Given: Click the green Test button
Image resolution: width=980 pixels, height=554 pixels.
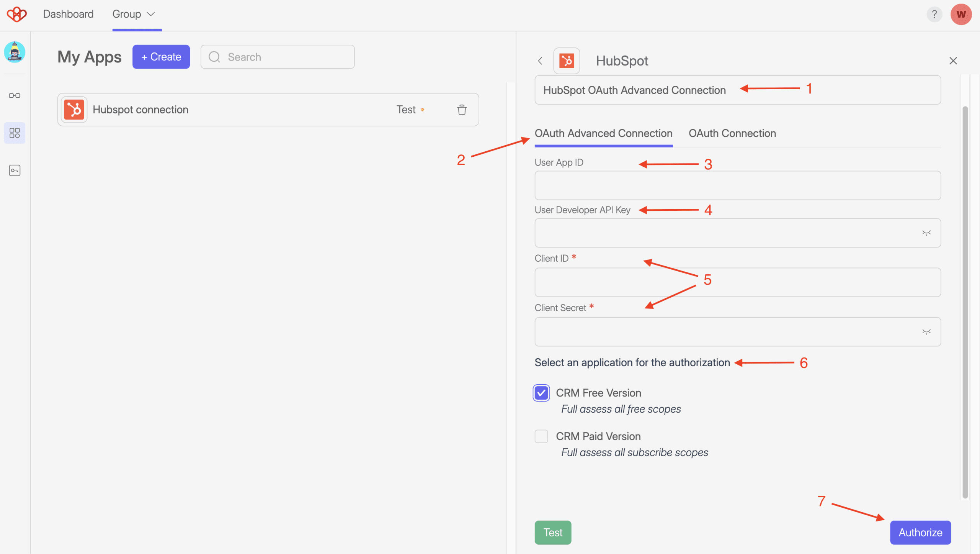Looking at the screenshot, I should pos(553,532).
